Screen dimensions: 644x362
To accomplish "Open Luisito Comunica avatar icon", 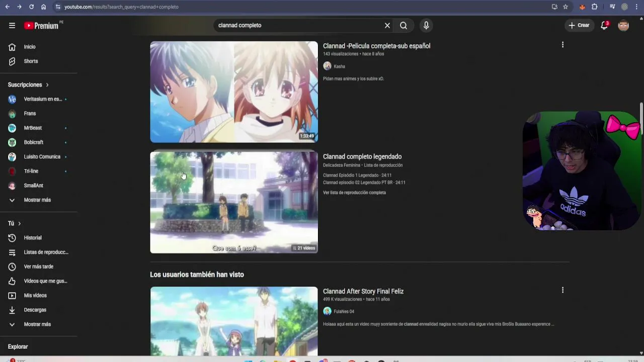I will (12, 157).
